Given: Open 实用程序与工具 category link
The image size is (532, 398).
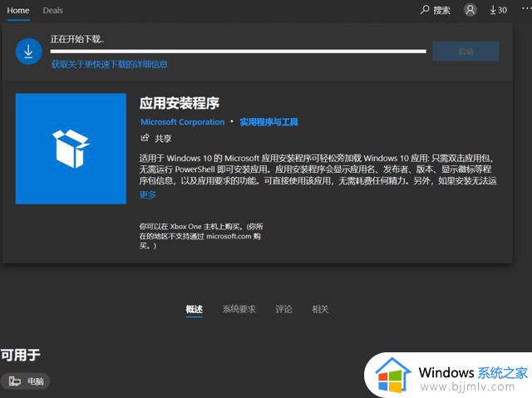Looking at the screenshot, I should (x=268, y=122).
